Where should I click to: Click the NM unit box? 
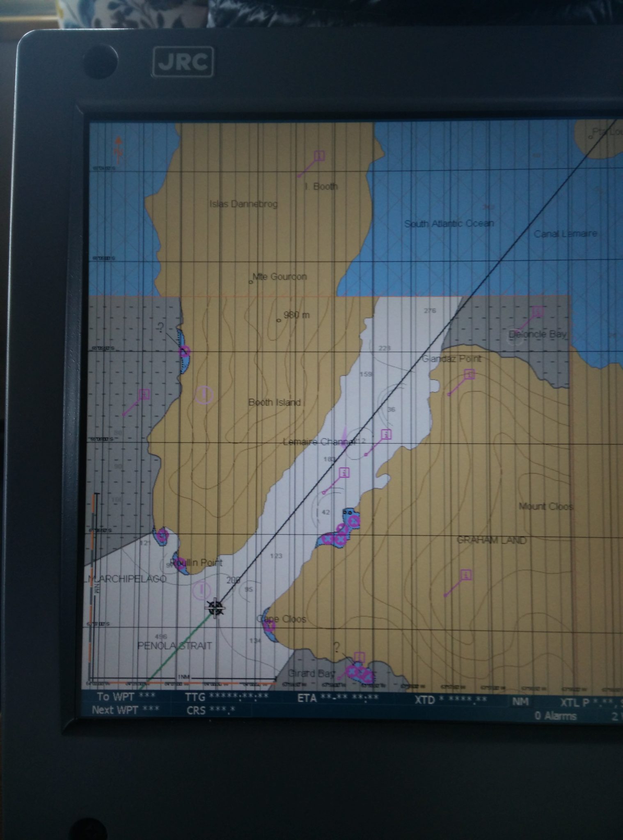[x=520, y=702]
